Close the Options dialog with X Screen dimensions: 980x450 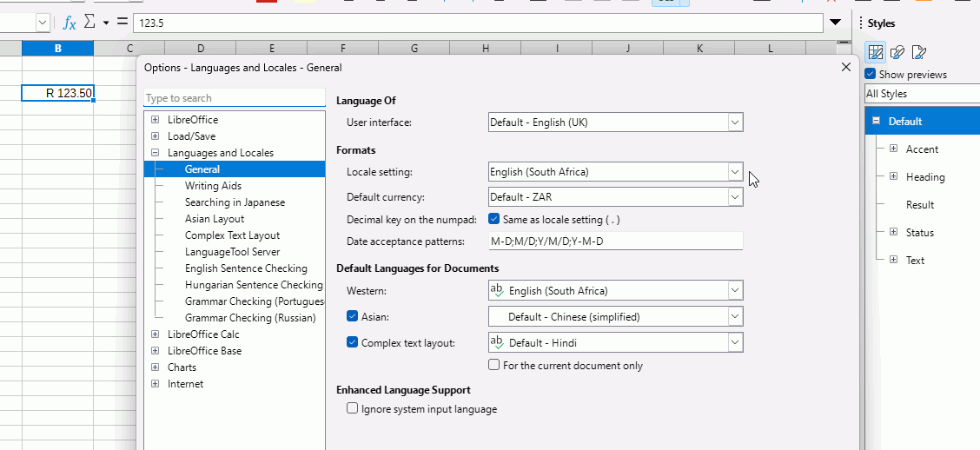click(846, 67)
